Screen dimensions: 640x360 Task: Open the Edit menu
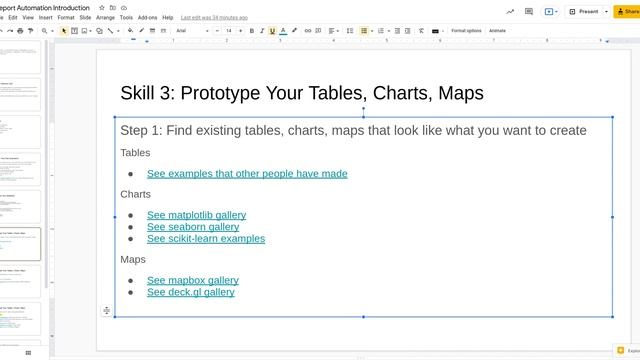point(13,18)
